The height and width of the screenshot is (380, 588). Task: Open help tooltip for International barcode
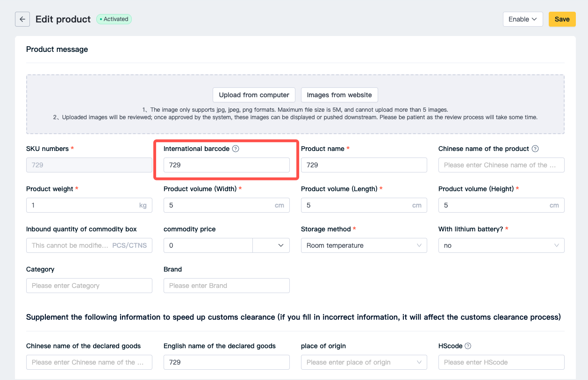click(x=236, y=149)
